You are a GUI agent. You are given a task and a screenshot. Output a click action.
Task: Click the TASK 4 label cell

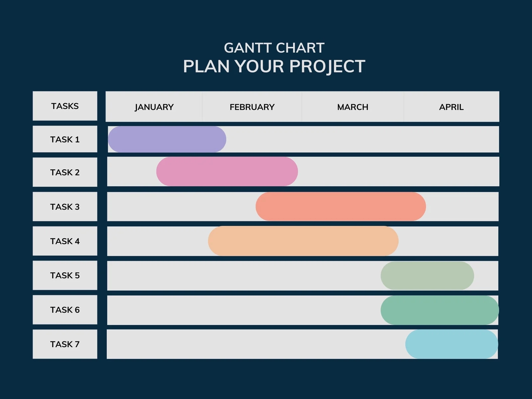(65, 241)
